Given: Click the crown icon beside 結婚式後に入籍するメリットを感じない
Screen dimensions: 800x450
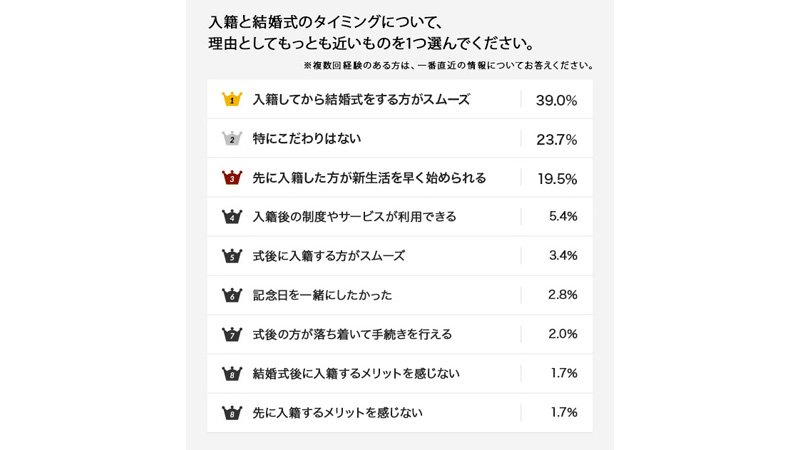Looking at the screenshot, I should [x=232, y=373].
